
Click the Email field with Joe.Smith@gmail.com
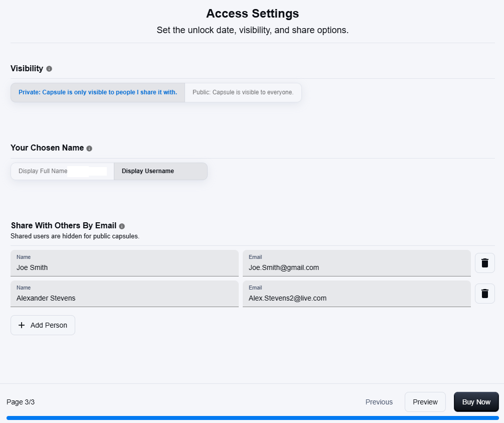357,263
